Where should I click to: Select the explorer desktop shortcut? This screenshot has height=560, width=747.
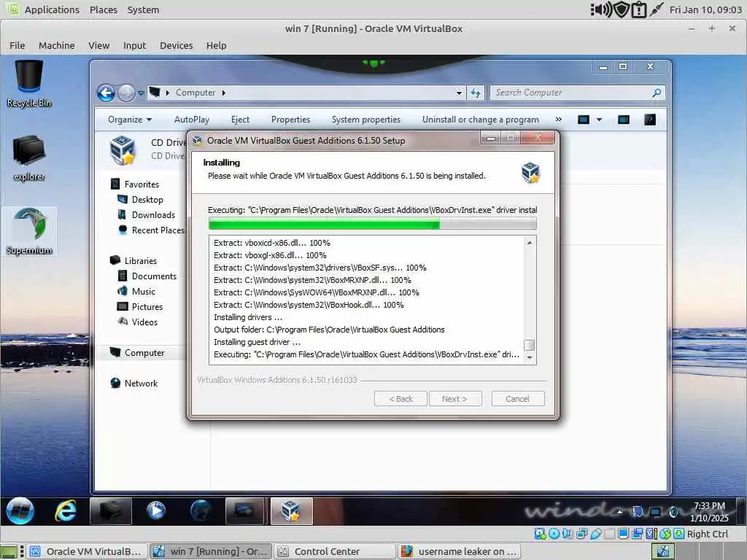pyautogui.click(x=29, y=157)
